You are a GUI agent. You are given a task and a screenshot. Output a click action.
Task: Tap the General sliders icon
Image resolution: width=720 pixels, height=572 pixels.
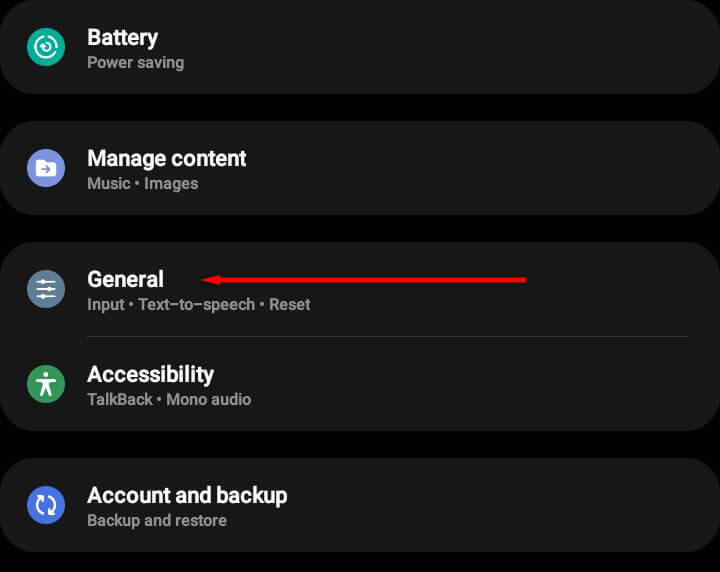click(46, 289)
